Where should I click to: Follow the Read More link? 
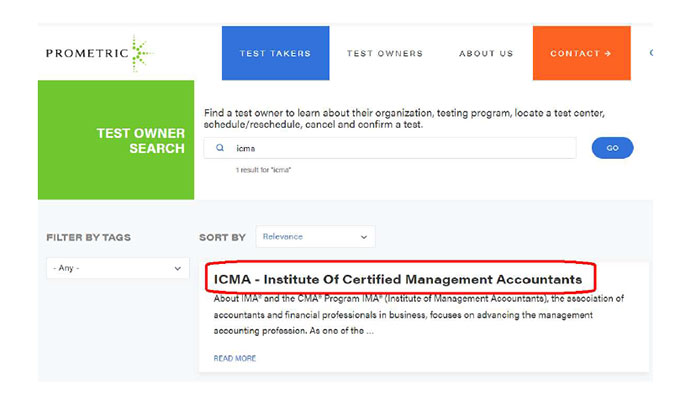click(234, 358)
